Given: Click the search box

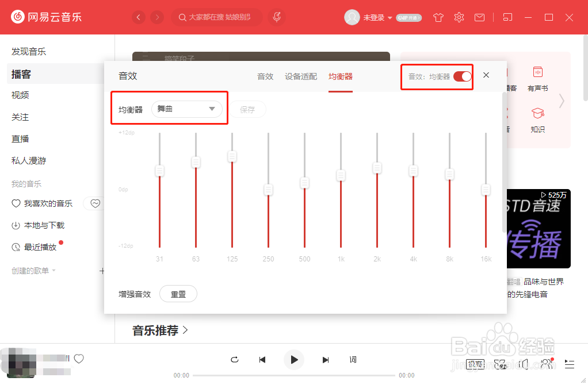Looking at the screenshot, I should coord(217,17).
